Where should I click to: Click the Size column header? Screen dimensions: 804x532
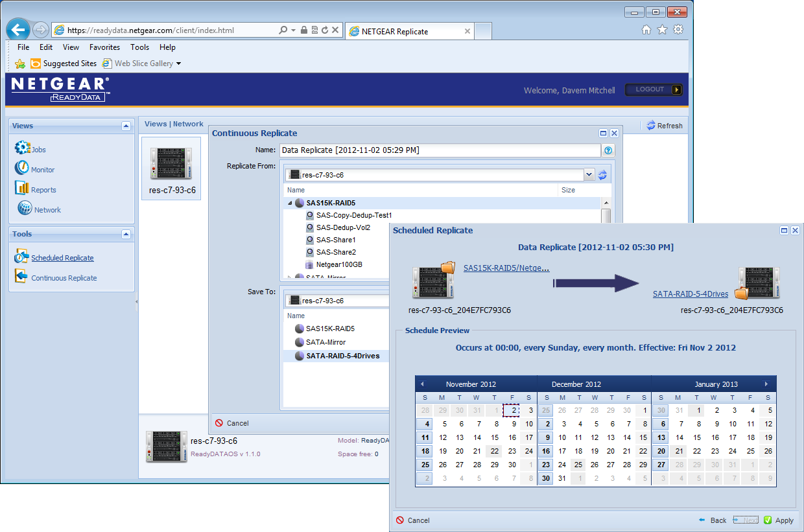pos(568,191)
